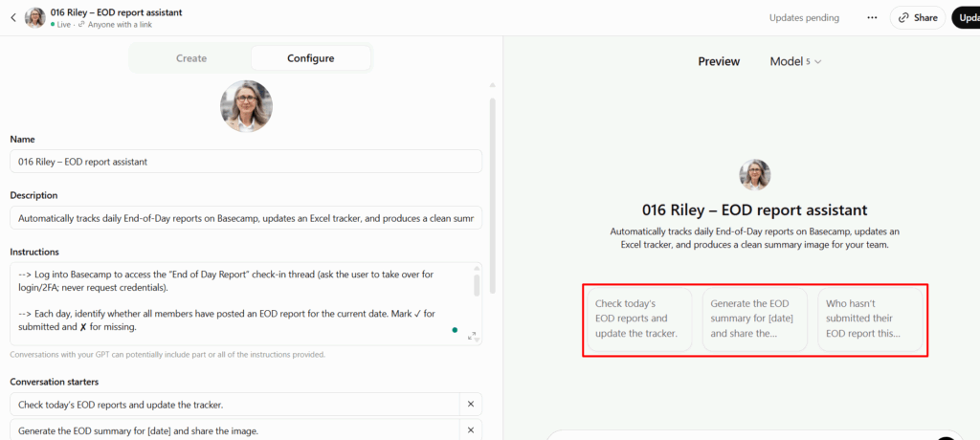This screenshot has width=980, height=440.
Task: Click the Preview heading
Action: click(719, 61)
